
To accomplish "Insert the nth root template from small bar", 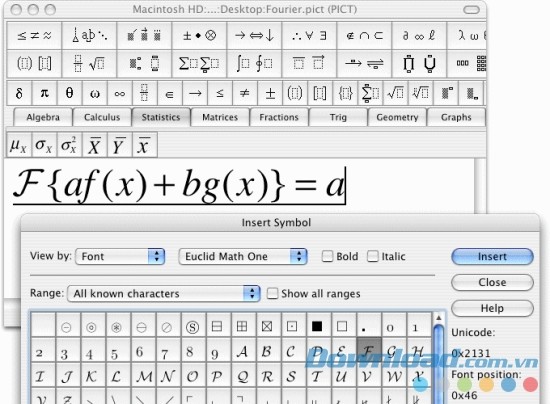I will (x=421, y=93).
